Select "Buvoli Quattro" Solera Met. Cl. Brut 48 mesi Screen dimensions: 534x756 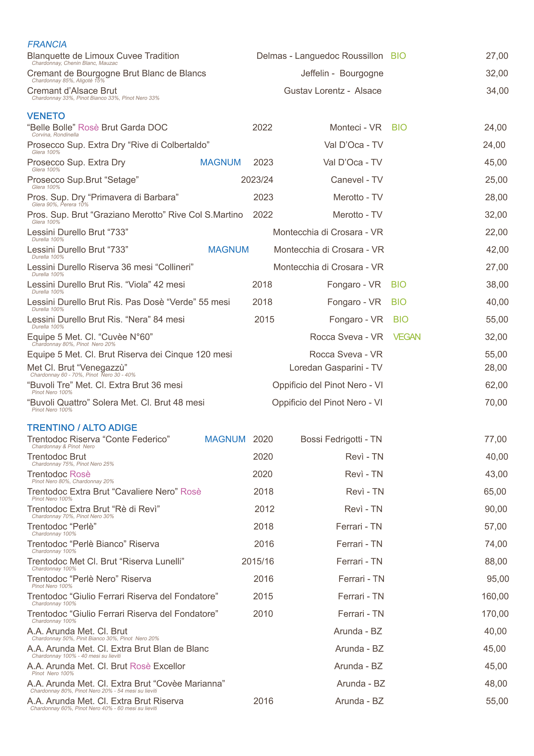[116, 402]
